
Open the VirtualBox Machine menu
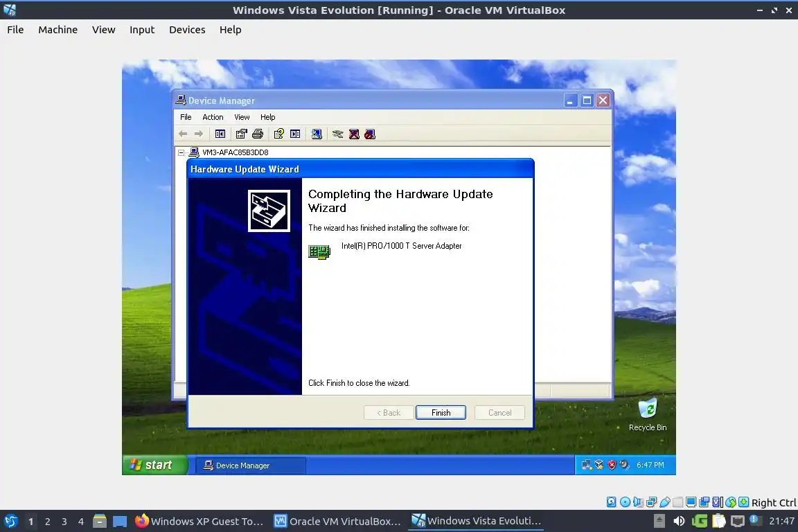point(58,30)
